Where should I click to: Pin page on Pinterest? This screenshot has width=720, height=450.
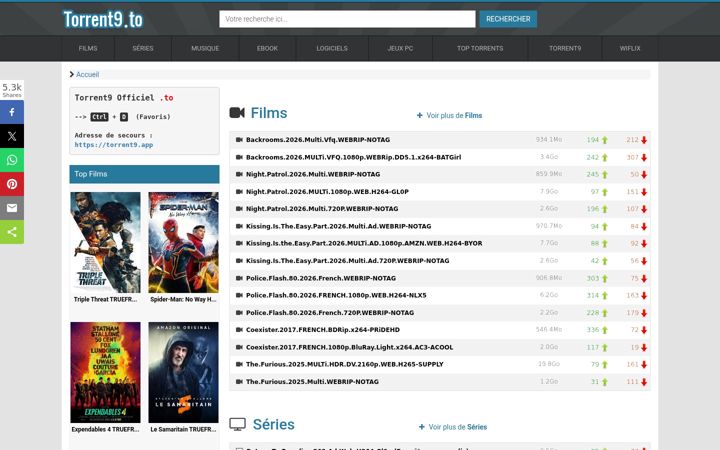(x=12, y=184)
